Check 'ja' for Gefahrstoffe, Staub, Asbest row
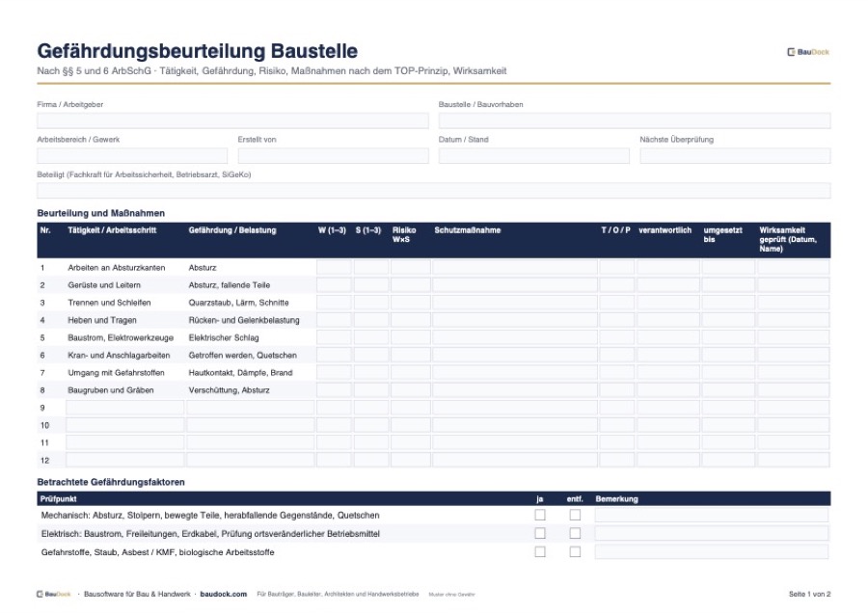The height and width of the screenshot is (613, 868). (x=540, y=552)
